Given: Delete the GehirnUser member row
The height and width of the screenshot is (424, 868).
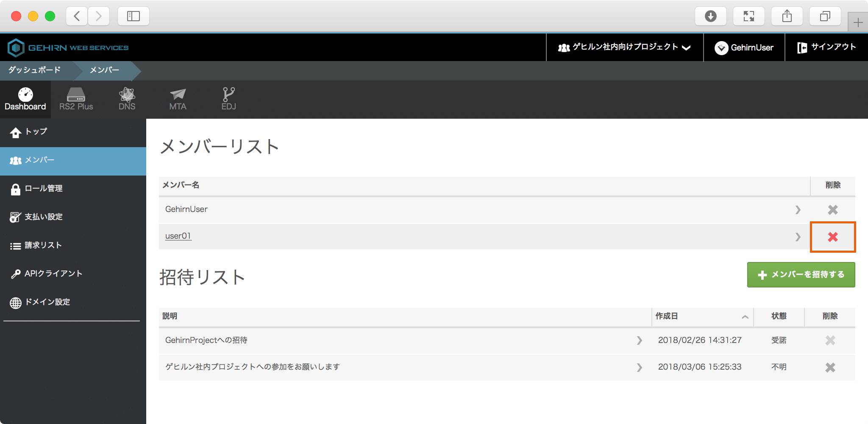Looking at the screenshot, I should [832, 209].
